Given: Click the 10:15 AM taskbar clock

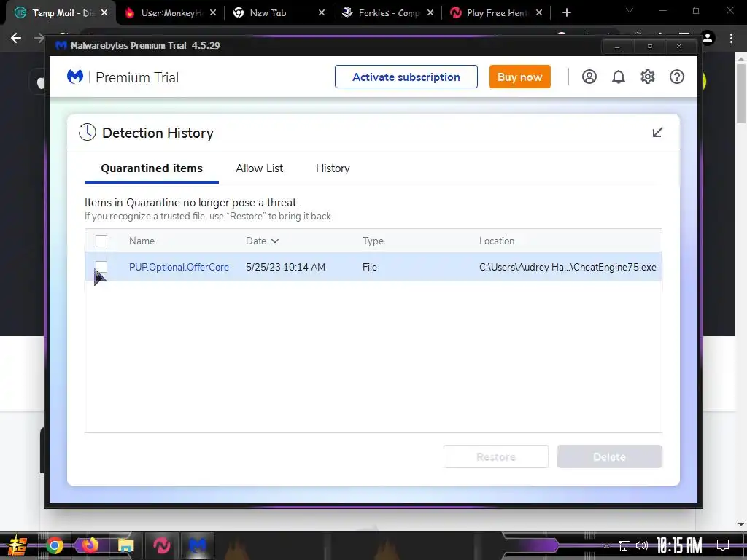Looking at the screenshot, I should [x=679, y=545].
